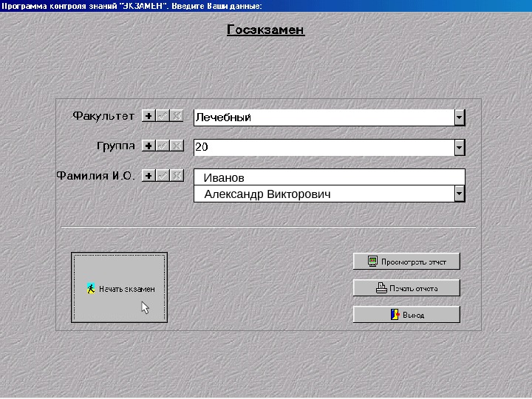This screenshot has width=532, height=399.
Task: Click the checkmark icon next to Факультет
Action: tap(163, 116)
